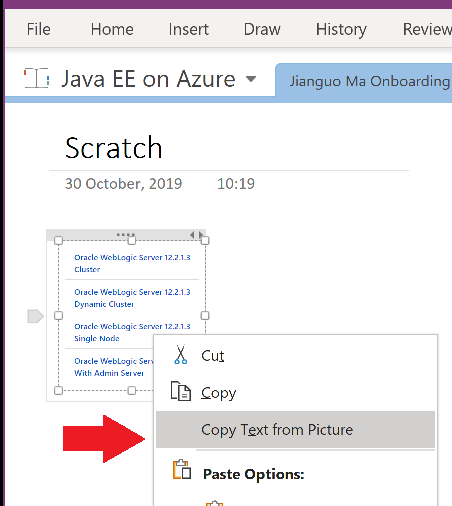Click the notebook icon beside Java EE on Azure
This screenshot has height=506, width=452.
[x=37, y=78]
